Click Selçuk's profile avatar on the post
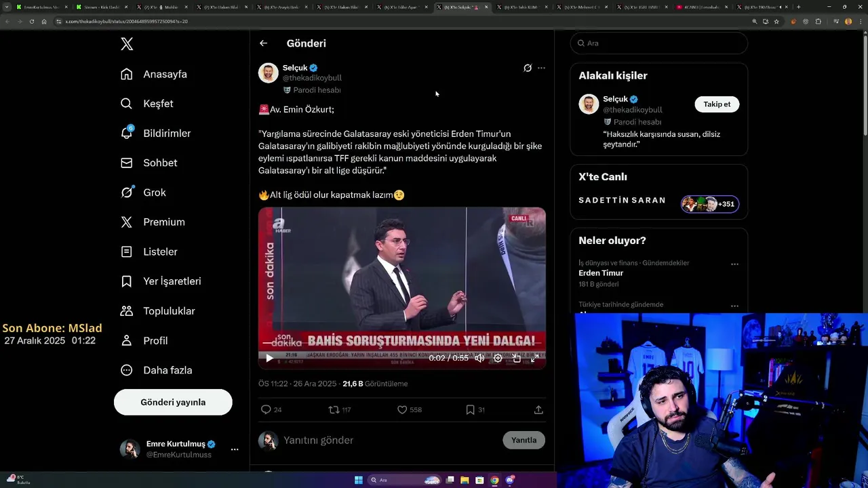The height and width of the screenshot is (488, 868). coord(269,73)
